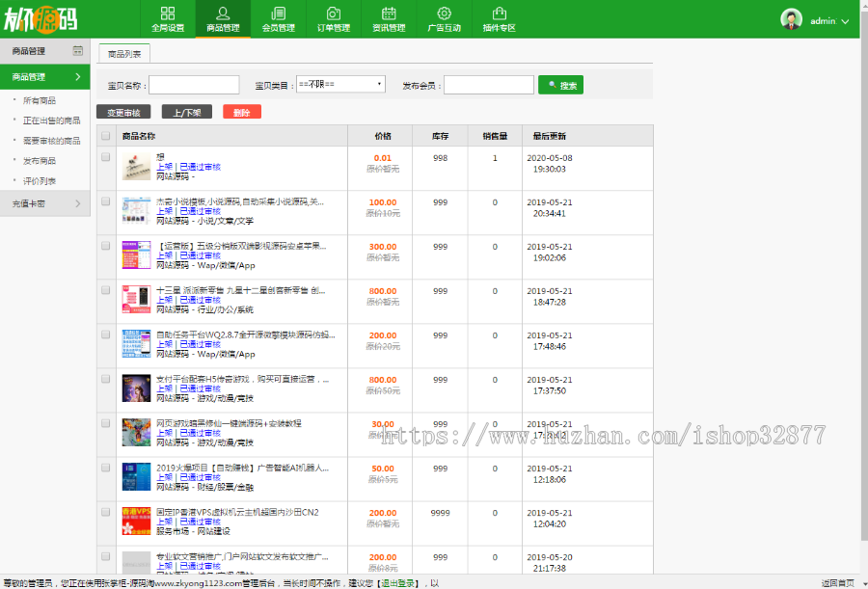The height and width of the screenshot is (589, 868).
Task: Check the box for 固定IP香港VPS row
Action: (106, 512)
